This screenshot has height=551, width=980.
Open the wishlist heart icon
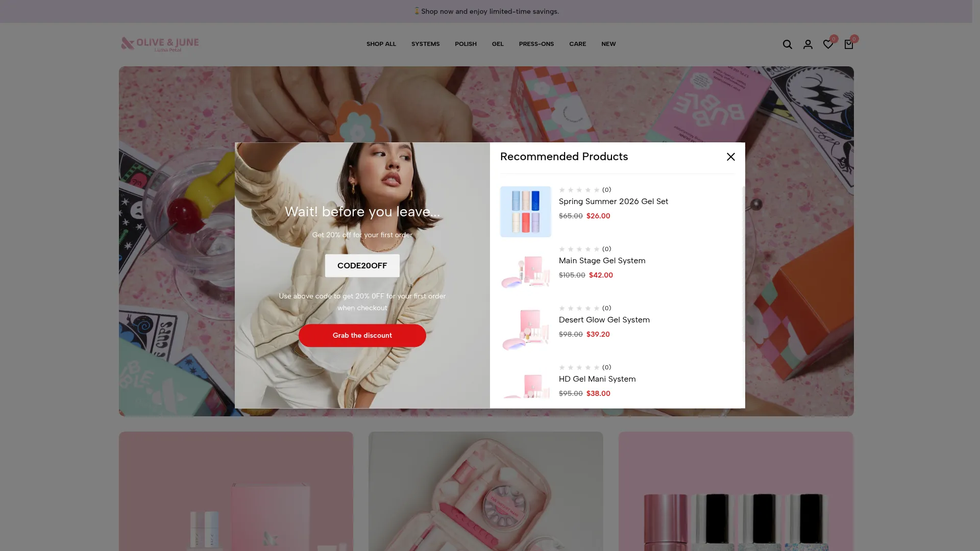coord(828,44)
